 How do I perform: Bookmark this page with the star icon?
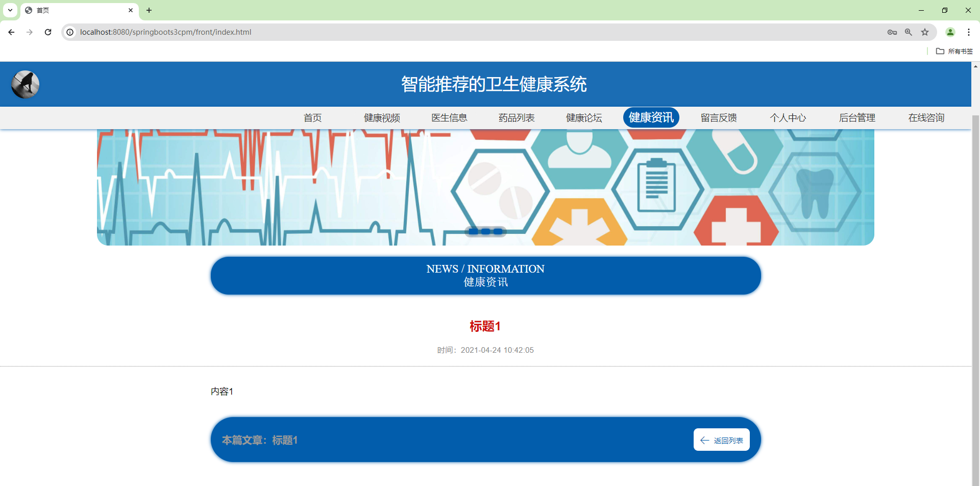pos(925,32)
